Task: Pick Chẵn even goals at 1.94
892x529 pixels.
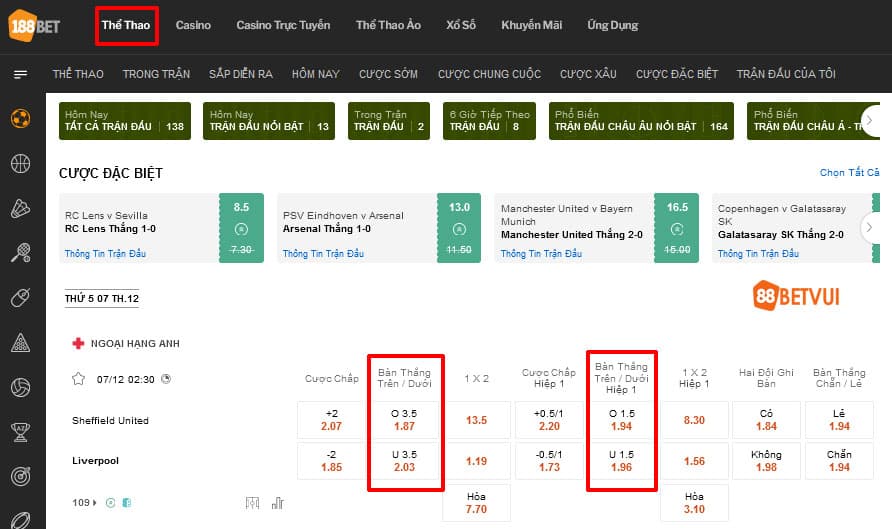Action: [x=840, y=461]
